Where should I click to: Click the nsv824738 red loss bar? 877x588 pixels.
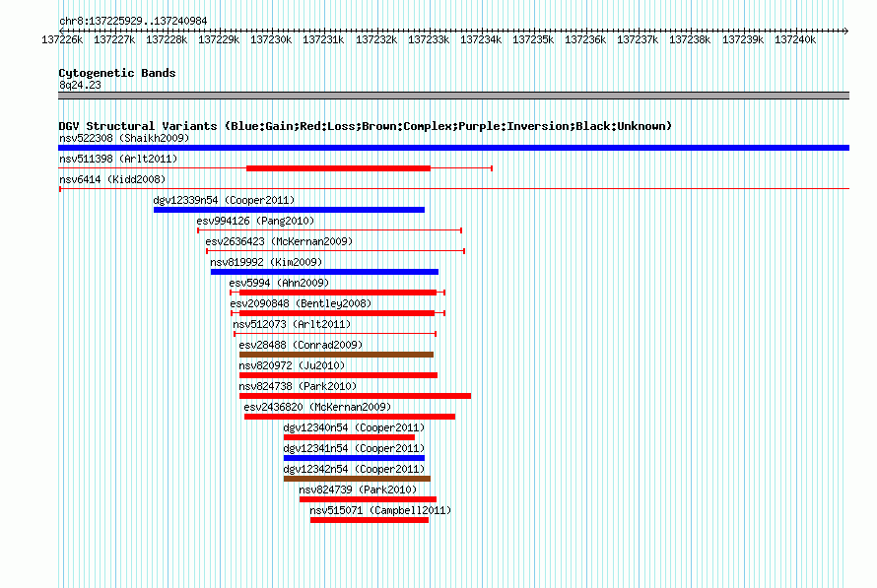(355, 396)
